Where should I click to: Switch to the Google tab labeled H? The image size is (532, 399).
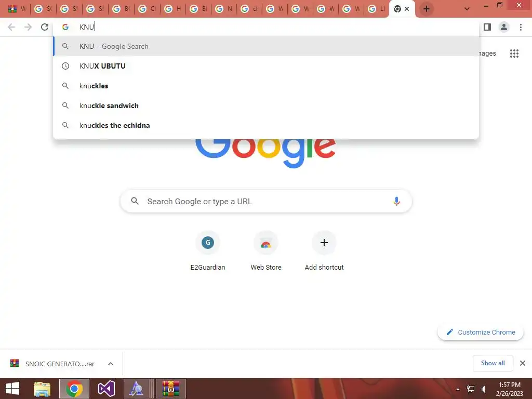[172, 9]
